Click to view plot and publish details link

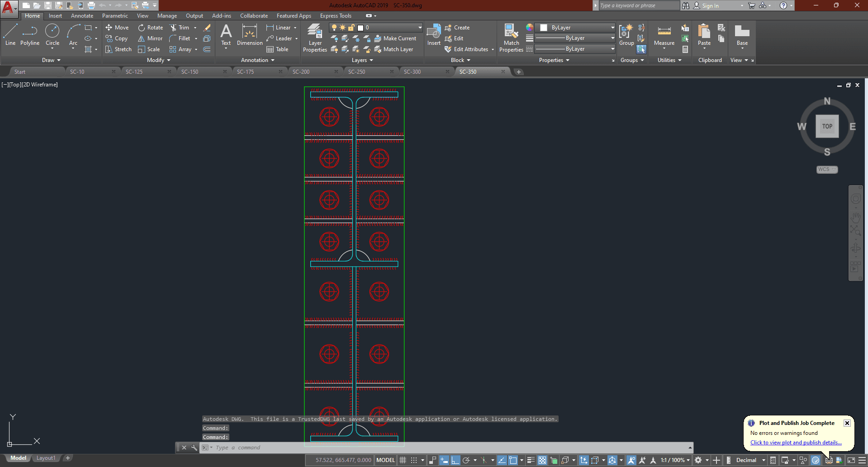tap(796, 443)
